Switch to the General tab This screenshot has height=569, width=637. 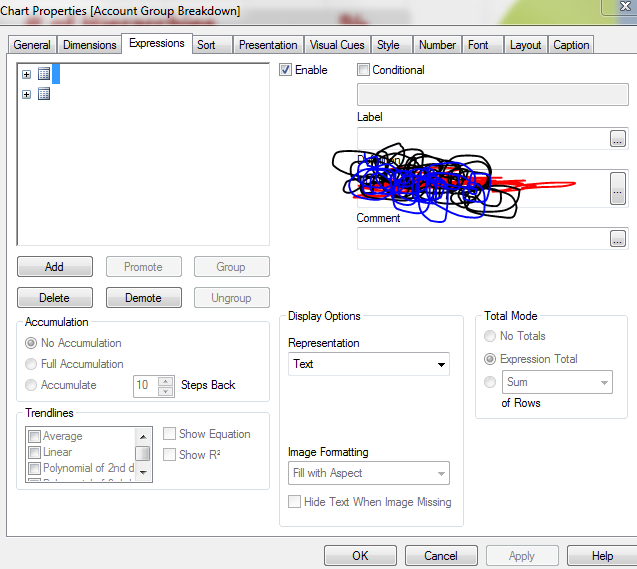32,45
